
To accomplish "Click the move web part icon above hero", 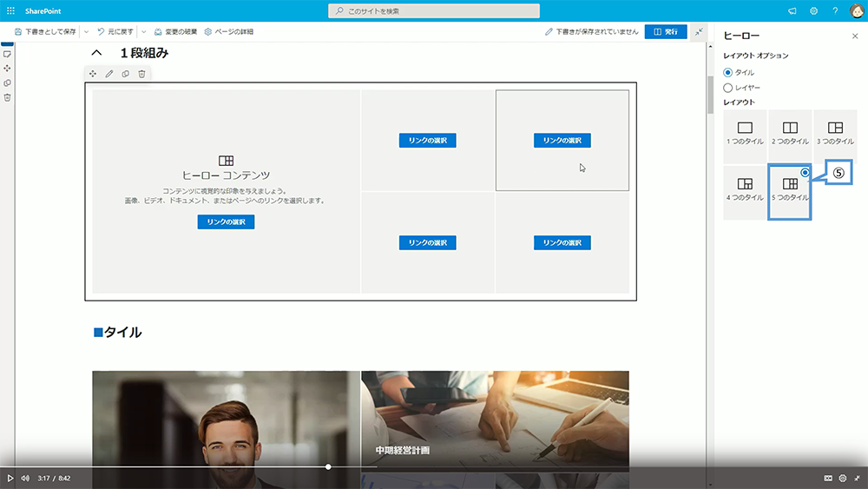I will point(93,74).
